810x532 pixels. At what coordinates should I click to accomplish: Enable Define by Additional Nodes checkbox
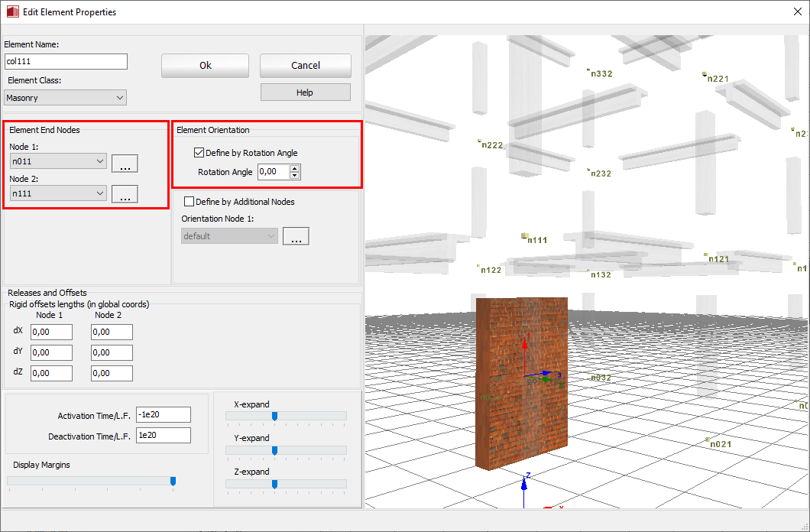coord(190,202)
